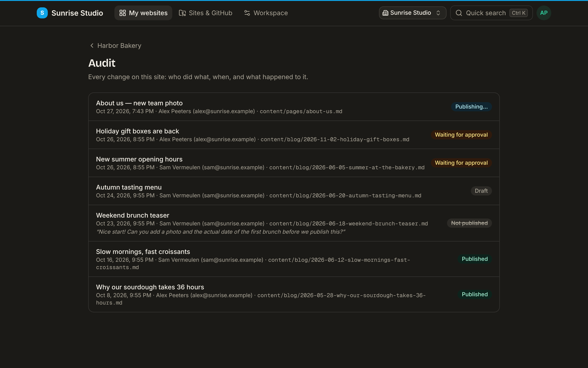
Task: Switch to the Workspace tab
Action: point(266,13)
